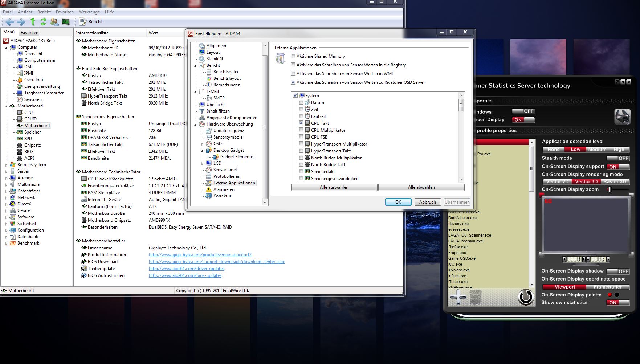Check the Datum checkbox
This screenshot has height=364, width=640.
click(301, 102)
